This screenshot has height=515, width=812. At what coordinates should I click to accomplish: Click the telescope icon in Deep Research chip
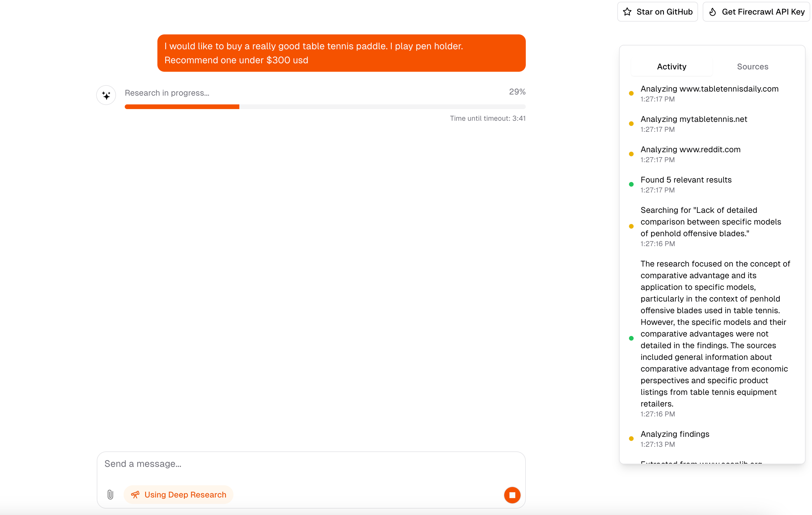click(x=135, y=494)
